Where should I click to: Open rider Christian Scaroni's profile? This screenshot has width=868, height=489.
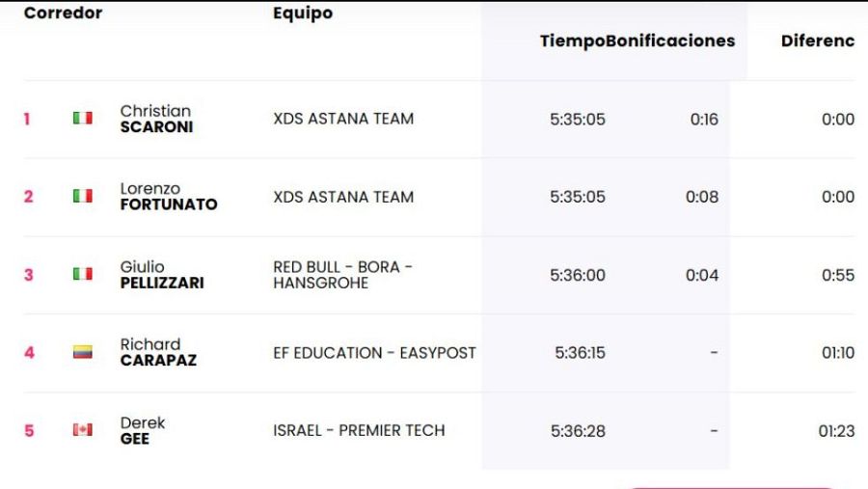(156, 119)
